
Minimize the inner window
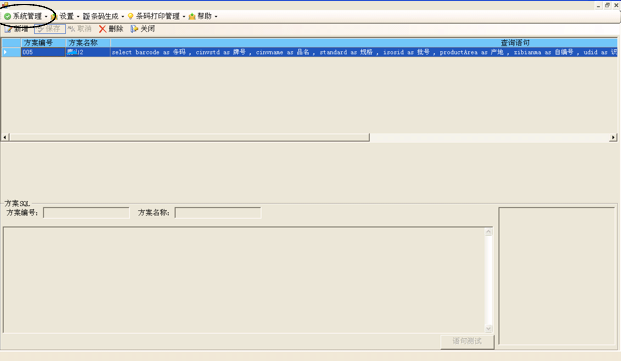click(599, 6)
